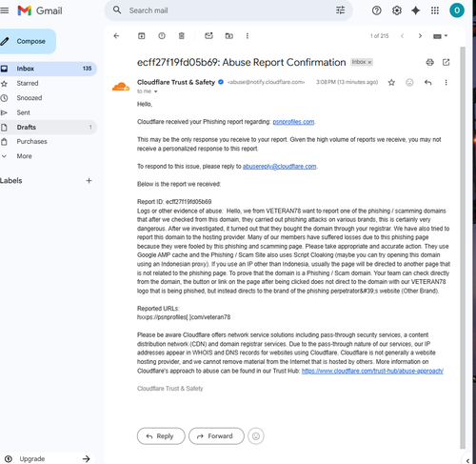The width and height of the screenshot is (476, 464).
Task: Open toolbar More options dots
Action: [x=248, y=36]
